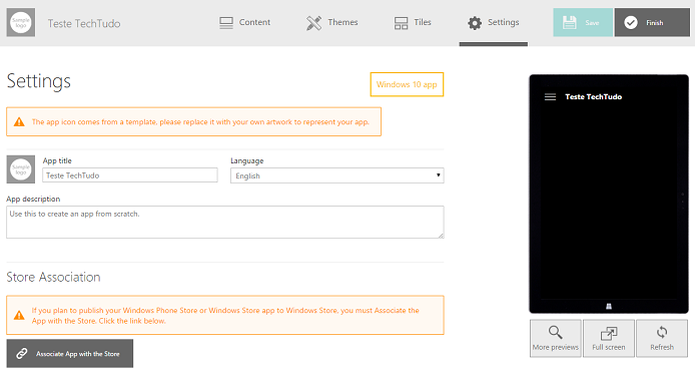Click the Sample logo in the header
Viewport: 695px width, 371px height.
(21, 22)
